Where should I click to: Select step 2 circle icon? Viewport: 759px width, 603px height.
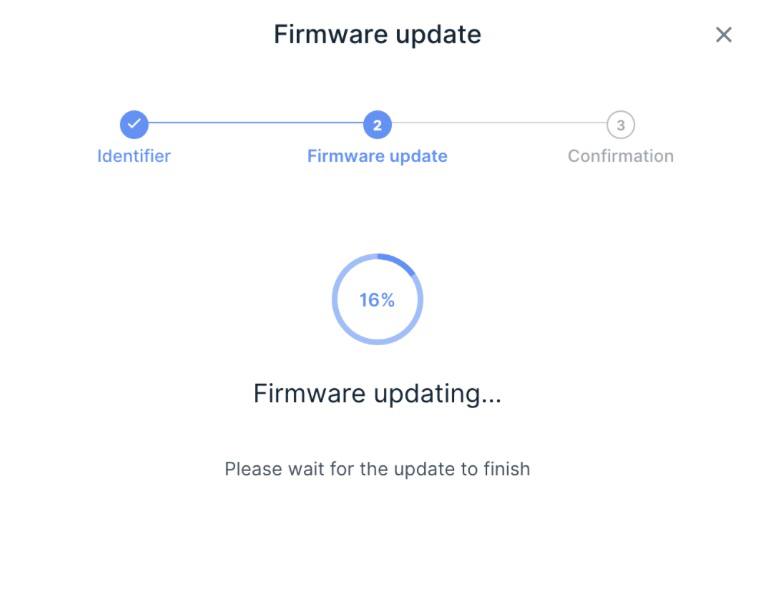click(377, 124)
